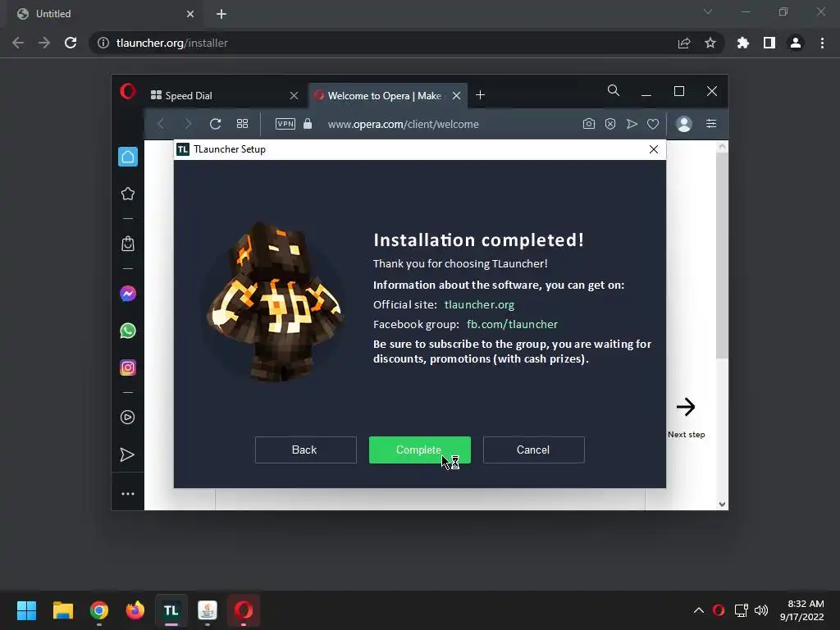Open My Flow arrow icon in Opera sidebar
This screenshot has height=630, width=840.
pyautogui.click(x=127, y=454)
